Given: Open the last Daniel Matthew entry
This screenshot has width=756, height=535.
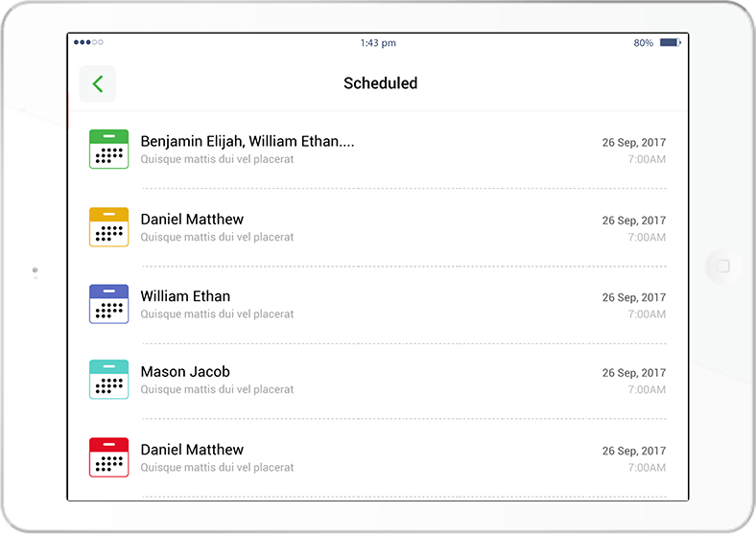Looking at the screenshot, I should 192,450.
